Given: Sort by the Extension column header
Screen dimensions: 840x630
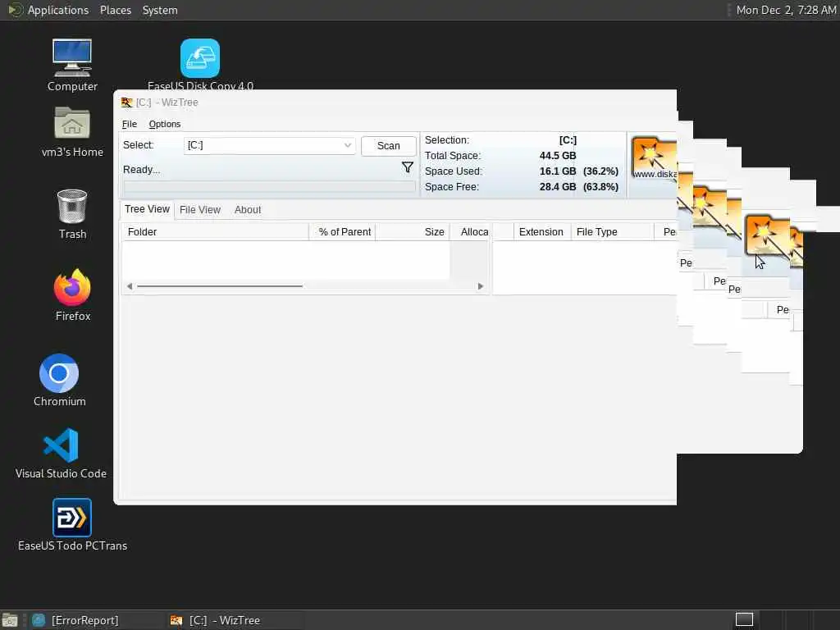Looking at the screenshot, I should [x=541, y=232].
